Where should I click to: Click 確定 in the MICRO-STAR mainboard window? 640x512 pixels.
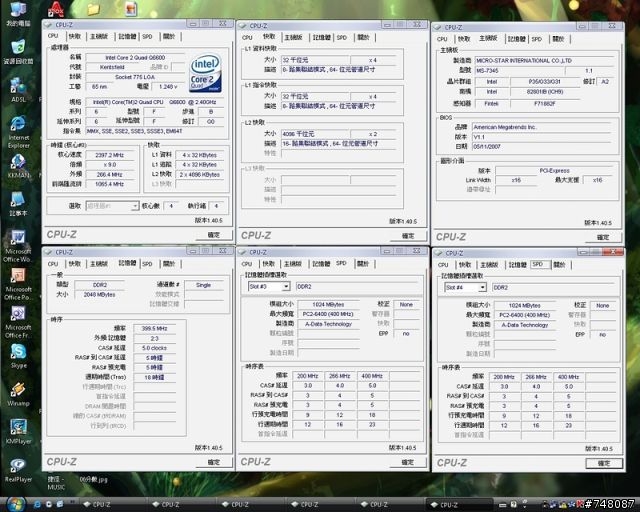pyautogui.click(x=603, y=237)
